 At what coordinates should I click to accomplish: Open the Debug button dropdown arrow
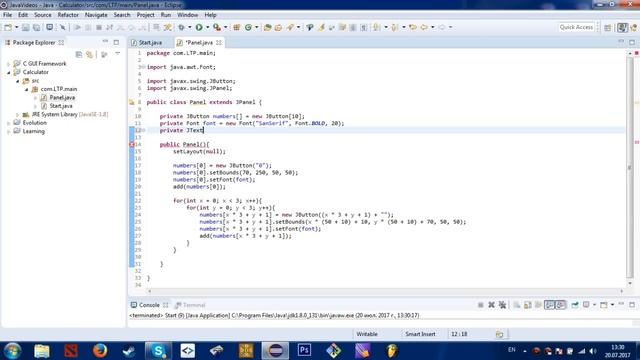pos(190,27)
